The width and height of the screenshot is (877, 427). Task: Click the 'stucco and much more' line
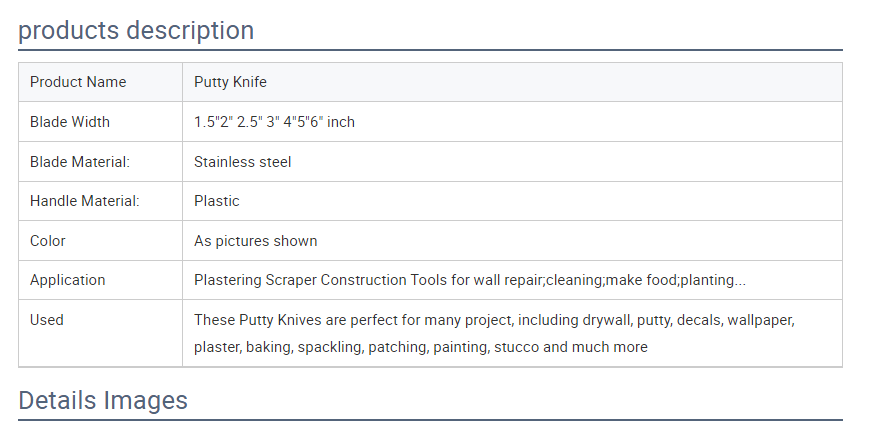(x=421, y=347)
